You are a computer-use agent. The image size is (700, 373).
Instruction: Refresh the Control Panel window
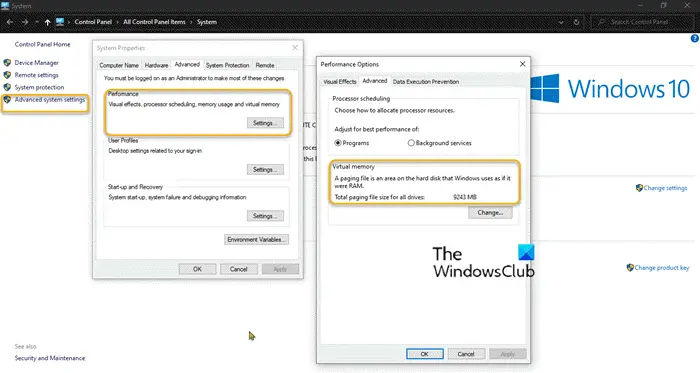pos(576,22)
